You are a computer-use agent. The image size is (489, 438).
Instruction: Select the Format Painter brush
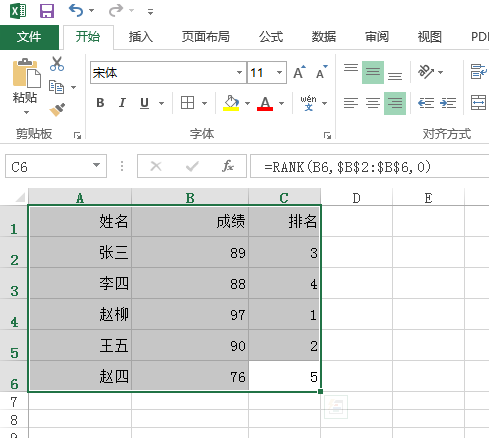57,110
